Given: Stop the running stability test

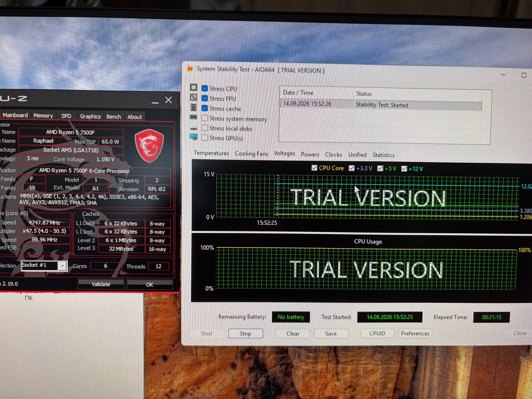Looking at the screenshot, I should 245,333.
